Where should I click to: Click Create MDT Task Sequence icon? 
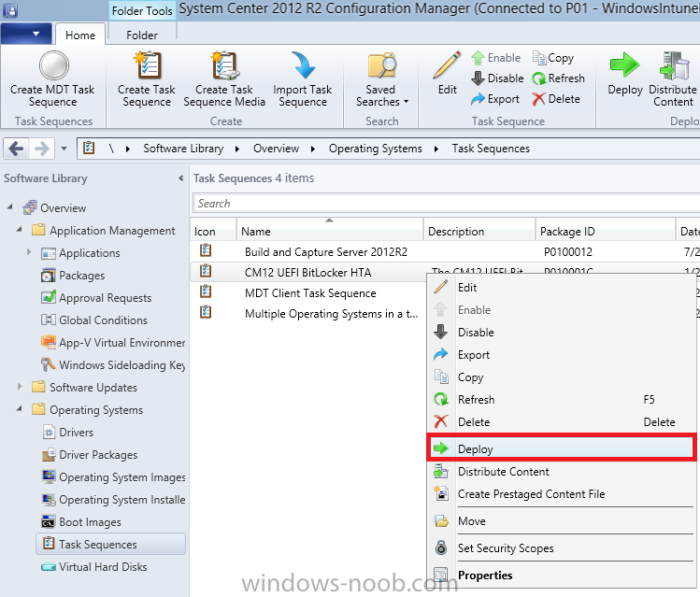point(53,65)
